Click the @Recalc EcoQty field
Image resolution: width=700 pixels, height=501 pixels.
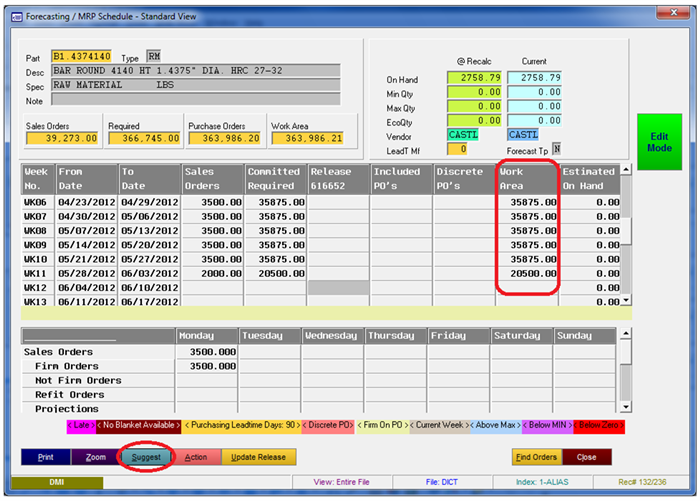tap(474, 121)
